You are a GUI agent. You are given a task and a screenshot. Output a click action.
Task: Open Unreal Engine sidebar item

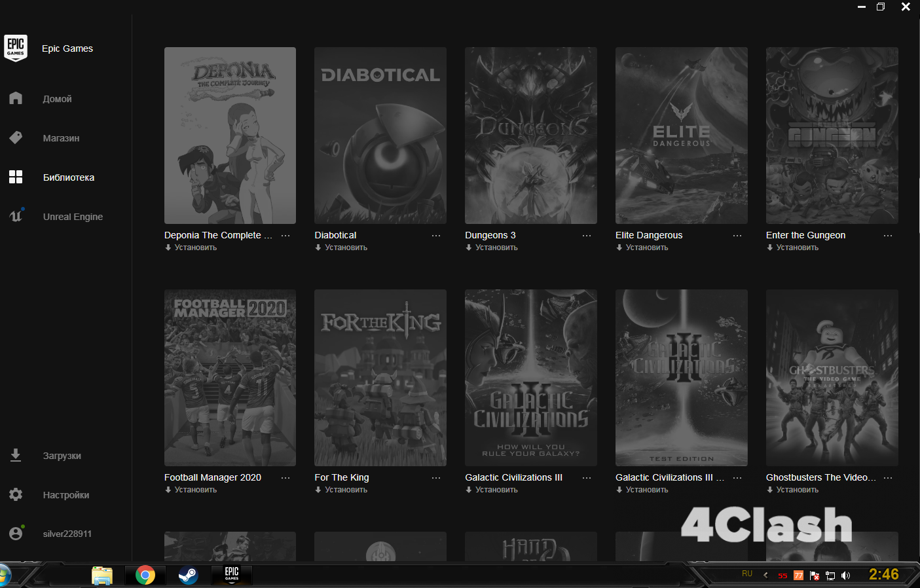[73, 217]
